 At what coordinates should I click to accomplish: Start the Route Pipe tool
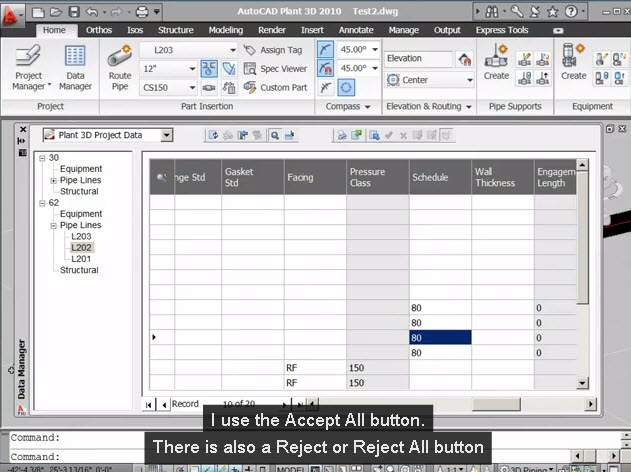pos(120,68)
